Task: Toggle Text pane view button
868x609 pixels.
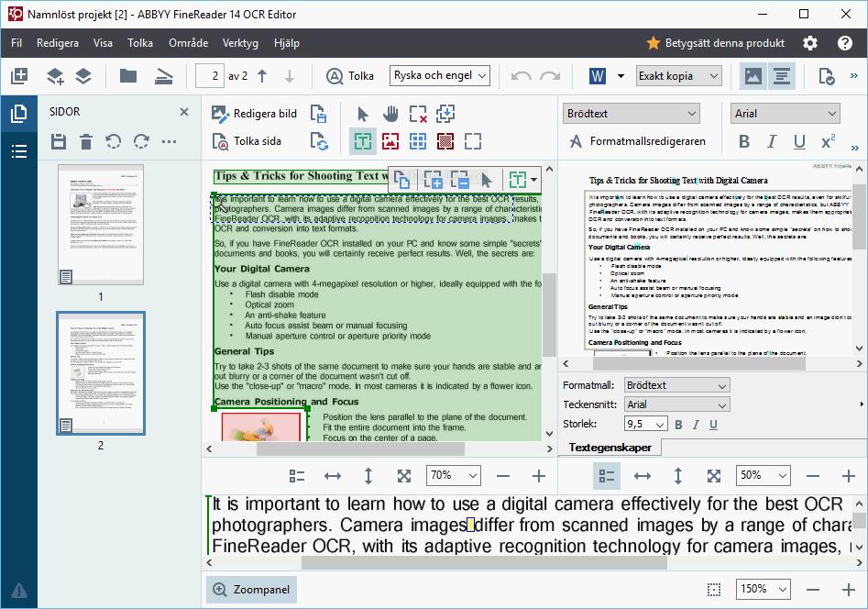Action: (x=782, y=76)
